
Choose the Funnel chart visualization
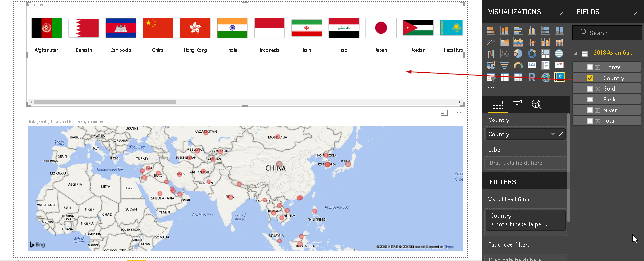505,65
